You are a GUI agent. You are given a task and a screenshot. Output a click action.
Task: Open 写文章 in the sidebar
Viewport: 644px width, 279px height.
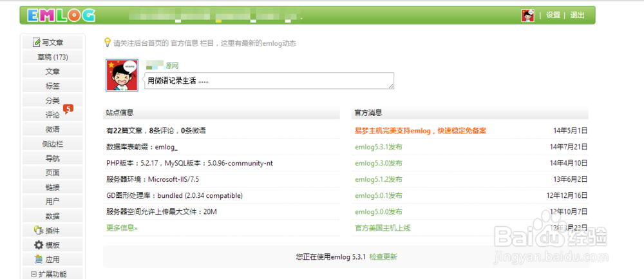[x=53, y=43]
